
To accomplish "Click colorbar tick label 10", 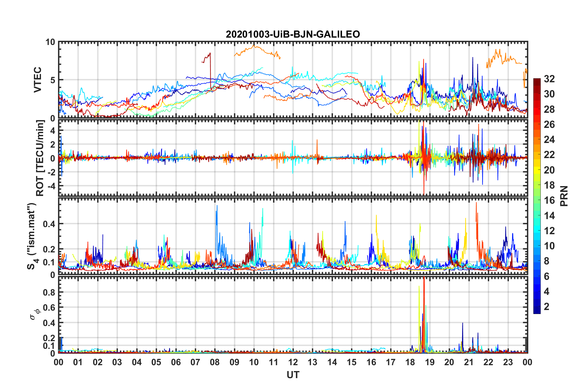I will point(549,246).
